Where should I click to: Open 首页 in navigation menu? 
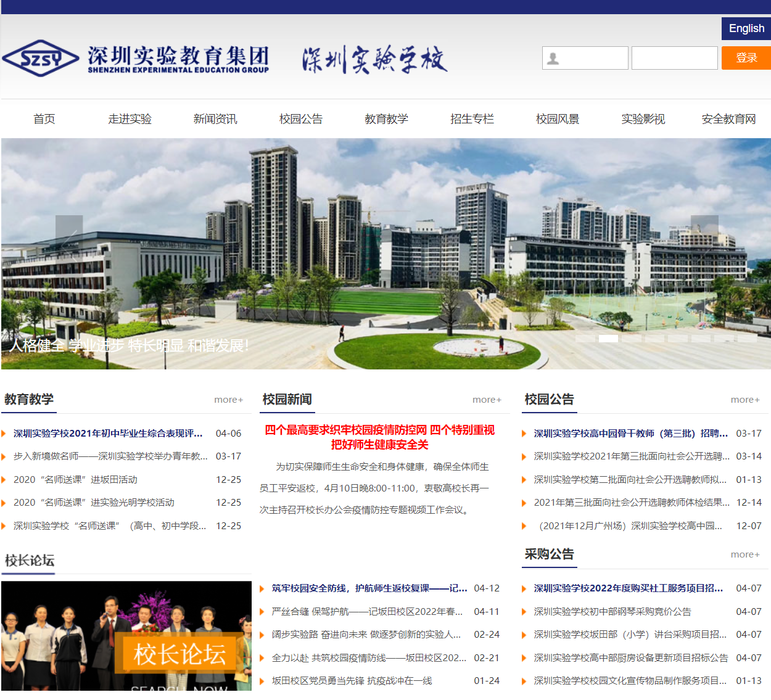(x=44, y=119)
